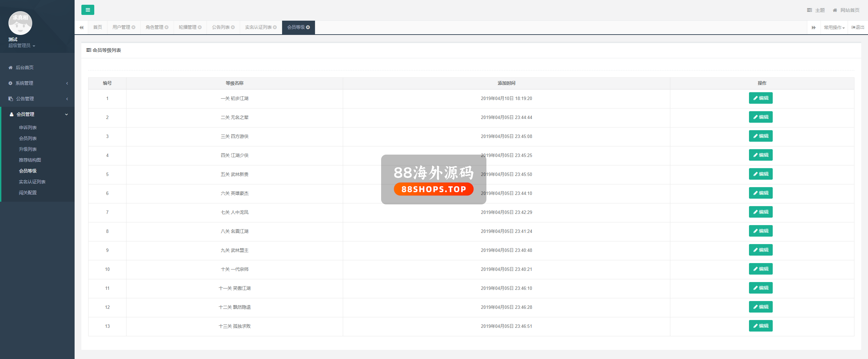Expand 系统管理 in the sidebar
Screen dimensions: 868x359
click(37, 83)
